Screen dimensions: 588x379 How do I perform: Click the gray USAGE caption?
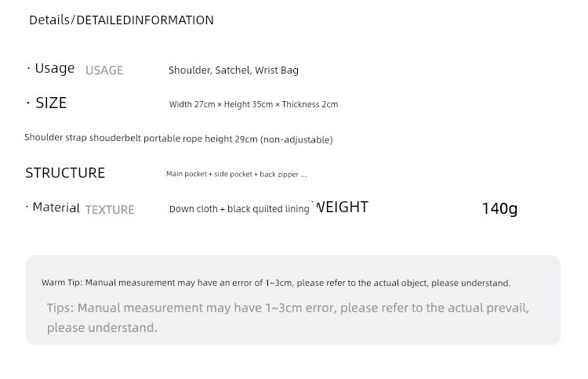104,70
